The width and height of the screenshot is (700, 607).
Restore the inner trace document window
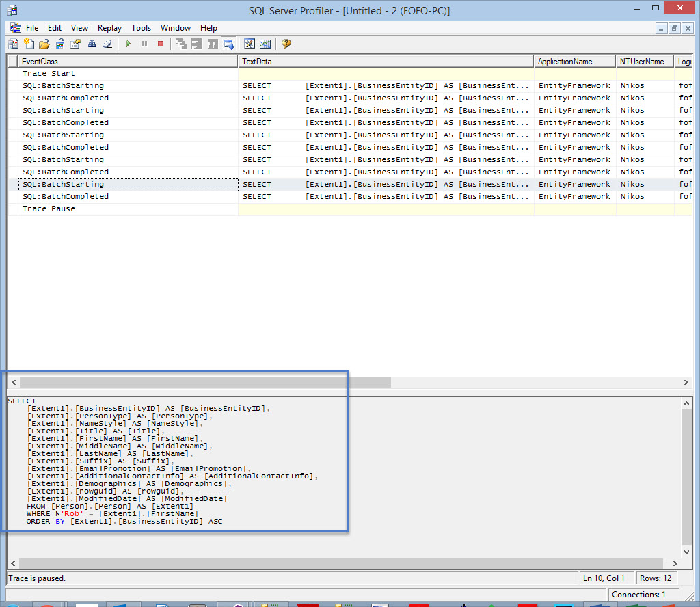tap(675, 29)
